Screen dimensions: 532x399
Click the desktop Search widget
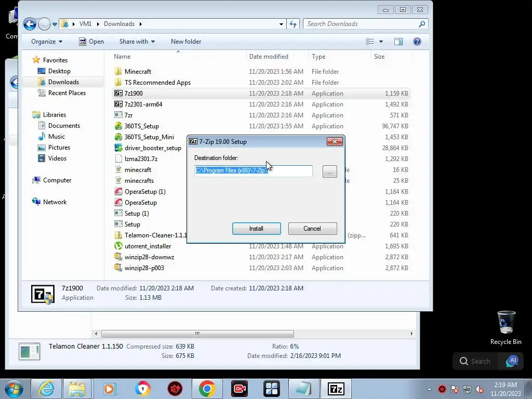[x=475, y=361]
